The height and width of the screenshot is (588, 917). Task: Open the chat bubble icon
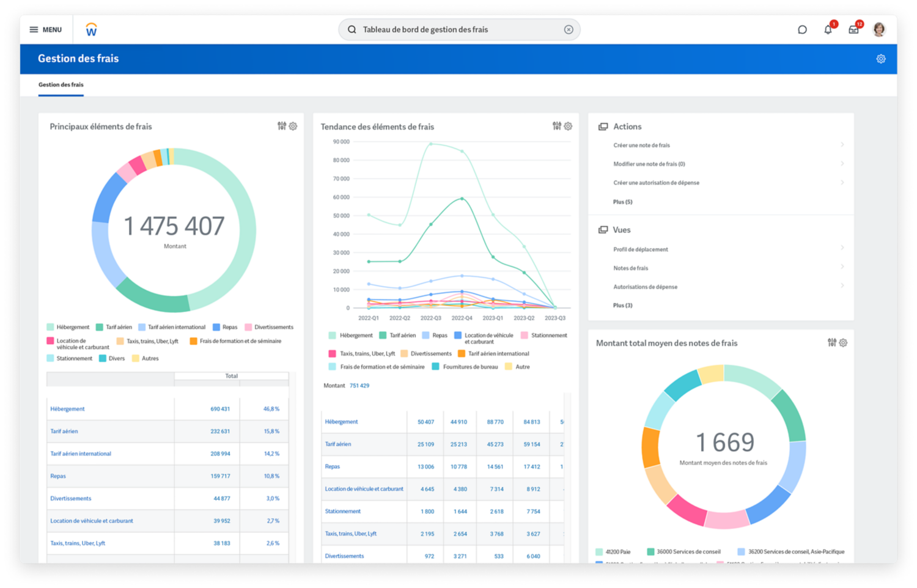(x=802, y=29)
